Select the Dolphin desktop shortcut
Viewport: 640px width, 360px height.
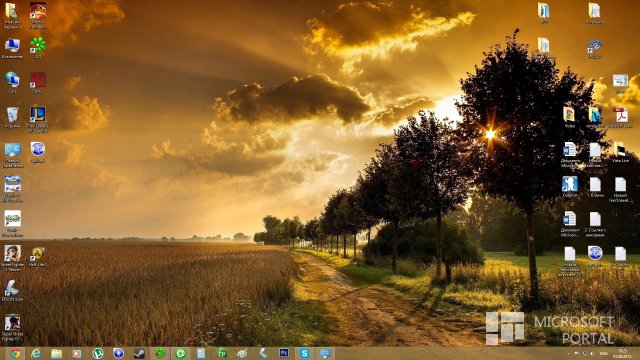pos(570,187)
